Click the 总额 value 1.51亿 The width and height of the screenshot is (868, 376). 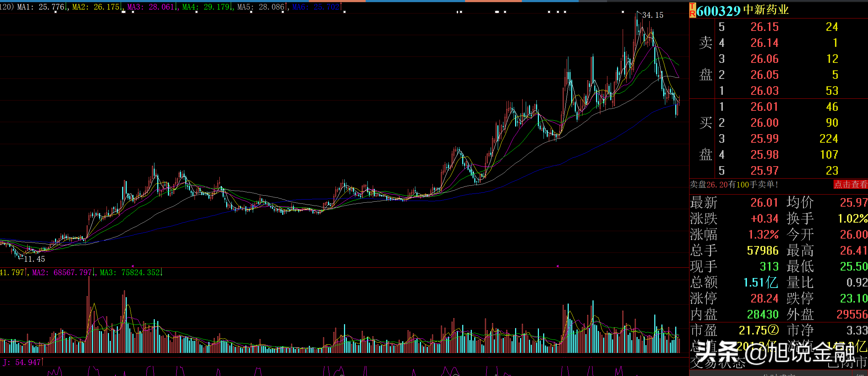click(761, 283)
